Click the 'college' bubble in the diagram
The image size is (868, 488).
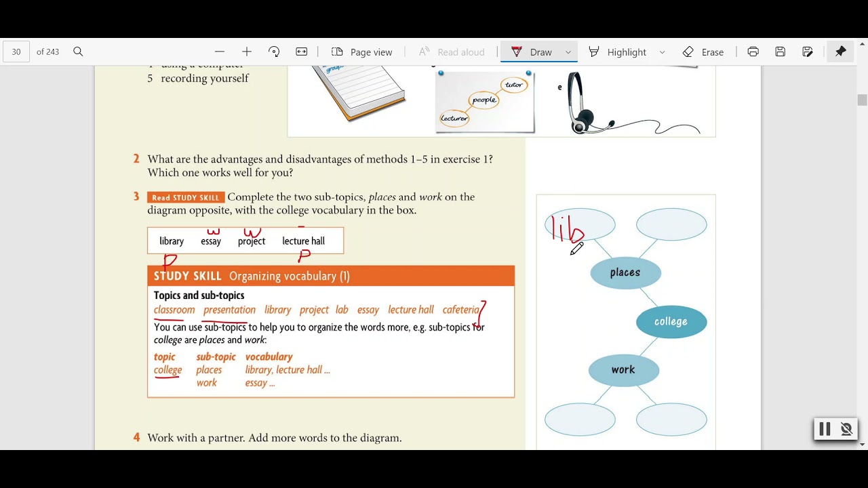671,322
